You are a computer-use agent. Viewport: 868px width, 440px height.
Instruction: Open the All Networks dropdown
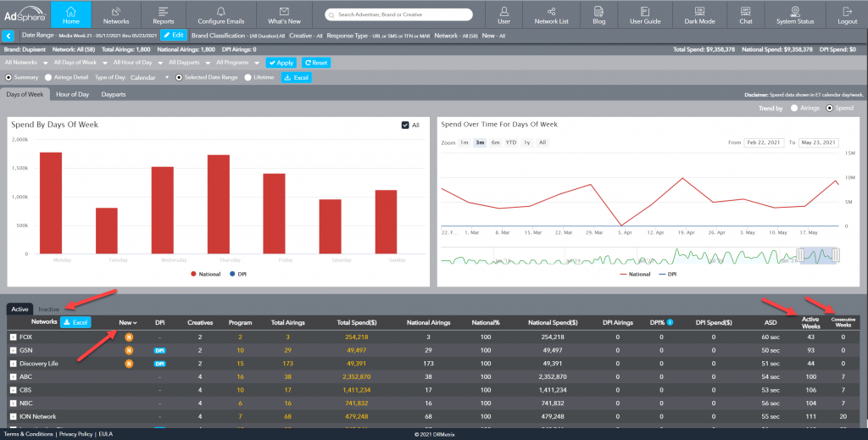click(x=26, y=63)
